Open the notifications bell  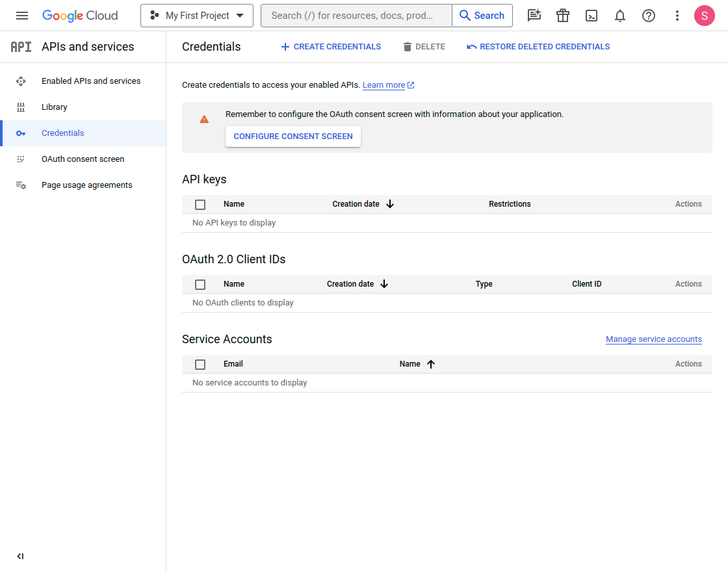(620, 16)
